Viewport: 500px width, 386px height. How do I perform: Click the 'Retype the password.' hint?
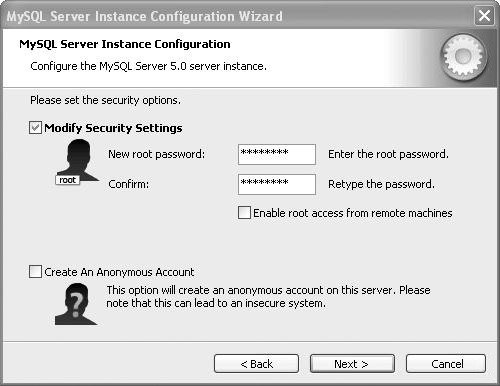point(381,184)
